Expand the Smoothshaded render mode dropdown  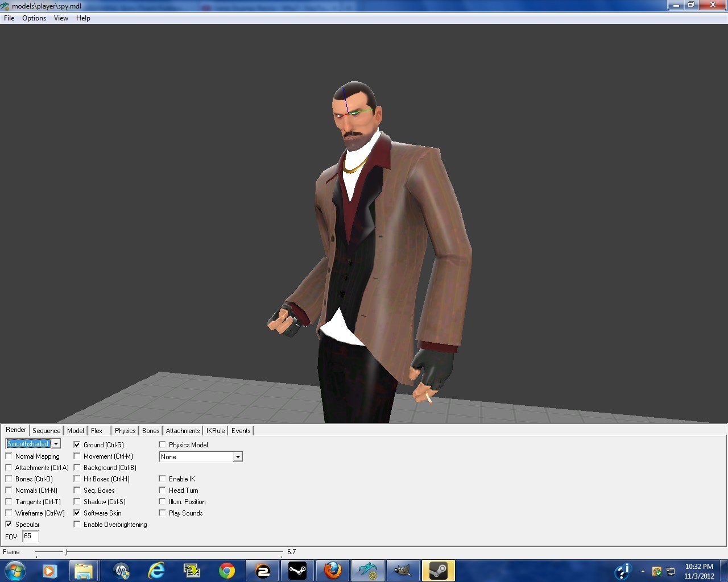tap(56, 444)
